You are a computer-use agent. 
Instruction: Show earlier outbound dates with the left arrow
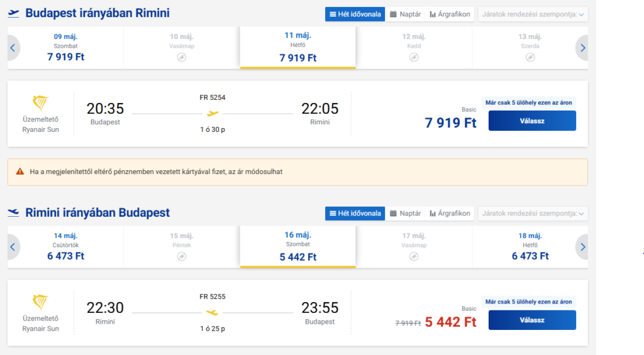[x=13, y=48]
